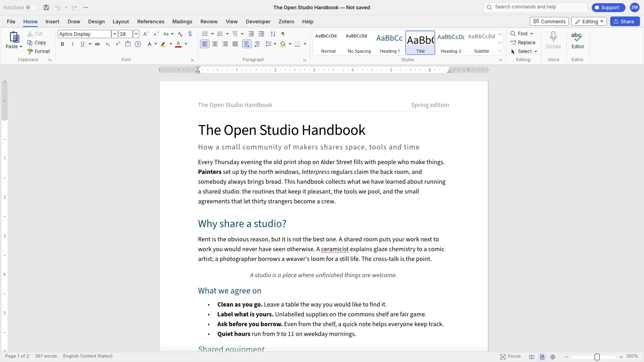The image size is (644, 362).
Task: Increase font size with grow icon
Action: pyautogui.click(x=146, y=34)
